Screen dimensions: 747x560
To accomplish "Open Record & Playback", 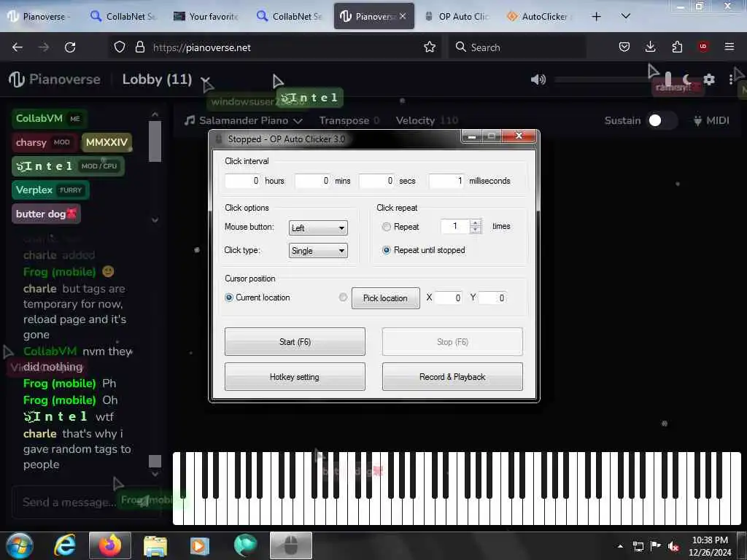I will tap(452, 377).
